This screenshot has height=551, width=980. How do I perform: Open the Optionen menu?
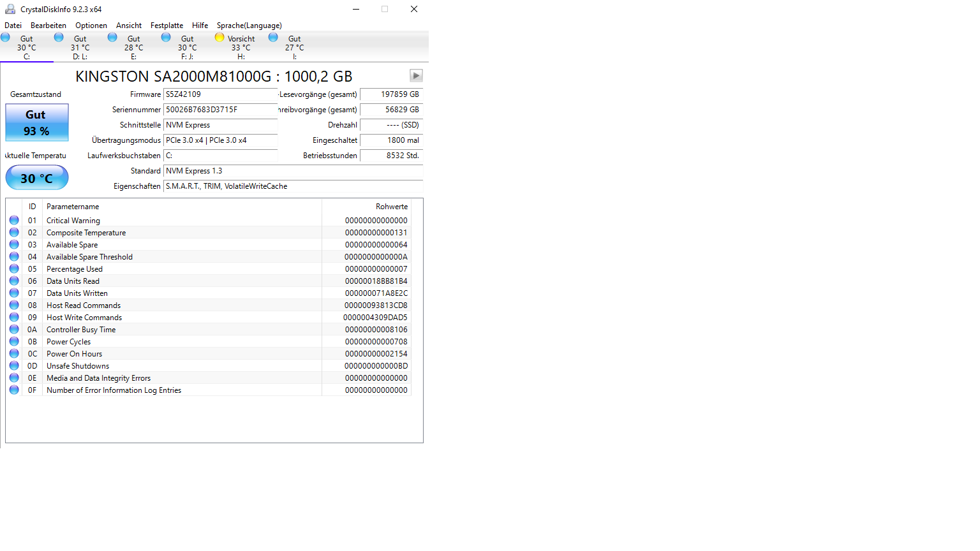pyautogui.click(x=91, y=26)
